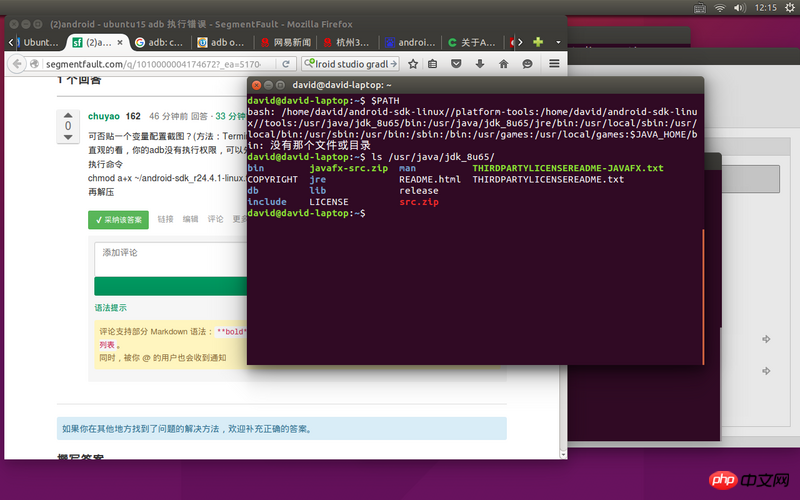Screen dimensions: 800x500
Task: Accept answer with green 采纳该答案 button
Action: (x=118, y=220)
